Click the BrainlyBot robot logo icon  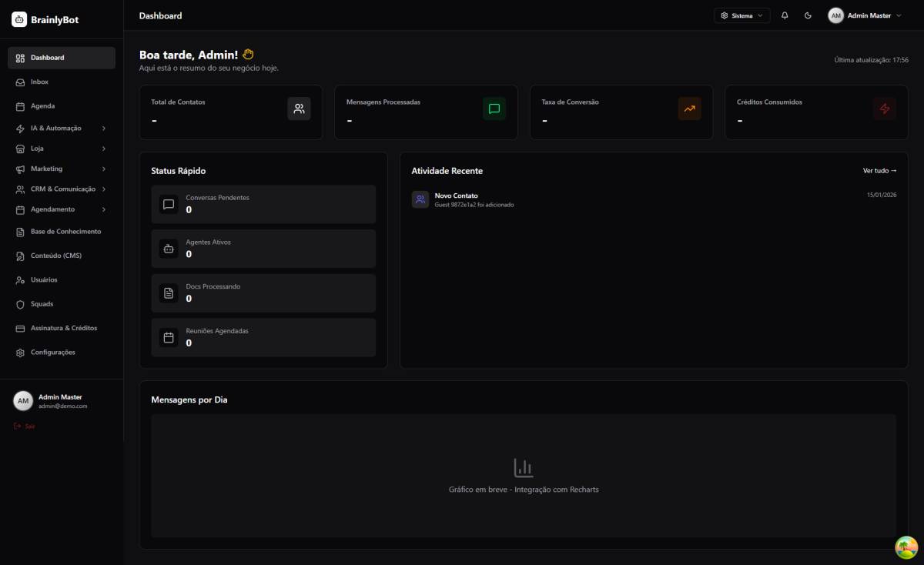(19, 19)
